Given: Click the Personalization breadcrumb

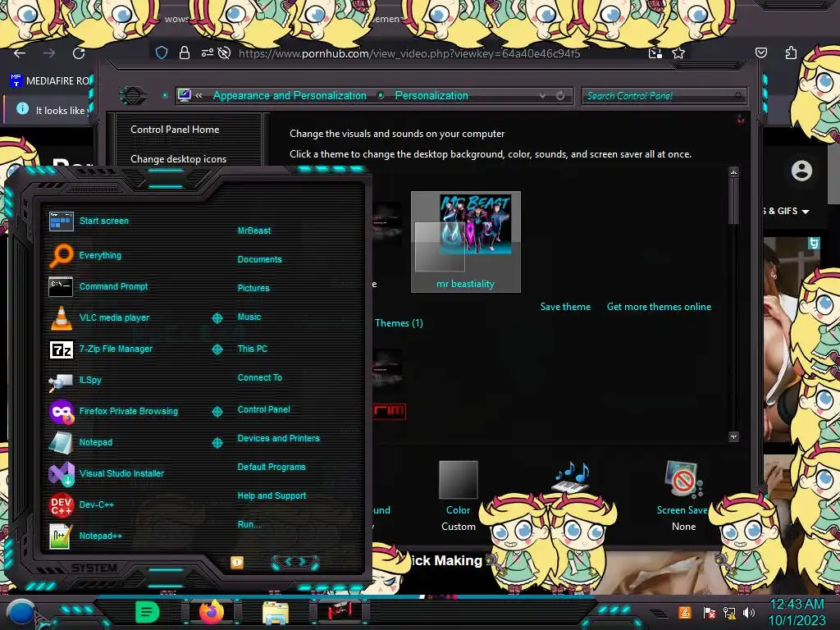Looking at the screenshot, I should [431, 95].
